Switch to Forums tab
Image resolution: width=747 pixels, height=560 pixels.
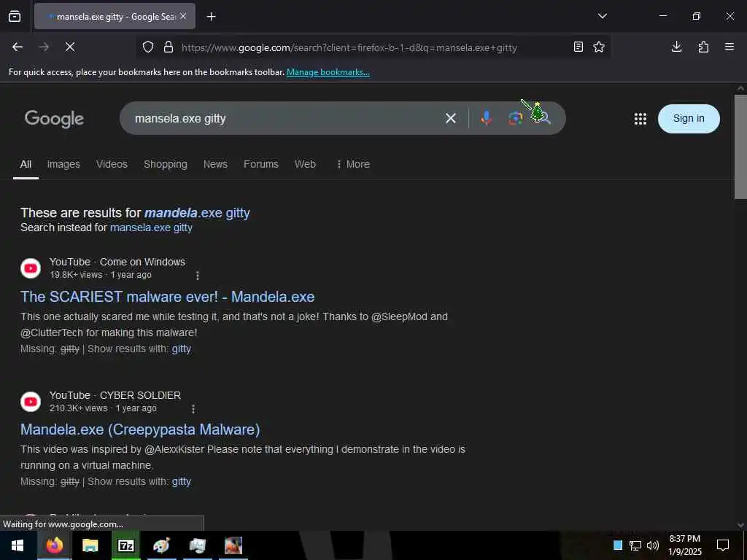tap(261, 164)
